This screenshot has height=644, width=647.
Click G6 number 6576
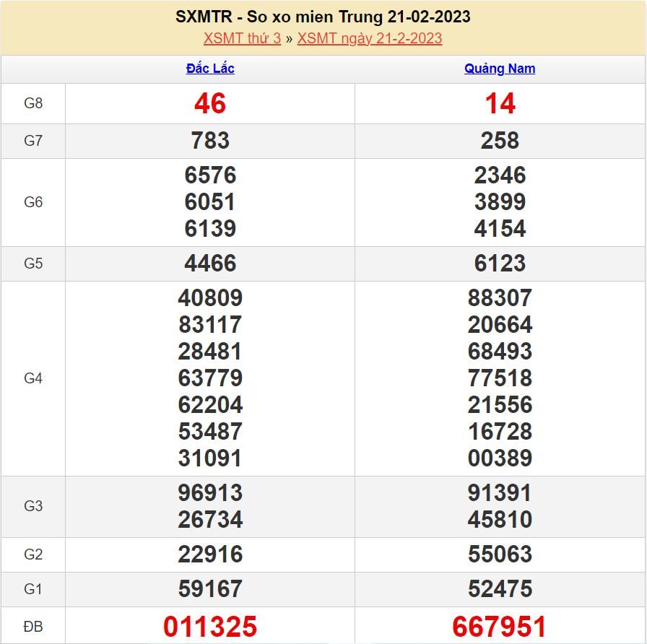[x=210, y=175]
